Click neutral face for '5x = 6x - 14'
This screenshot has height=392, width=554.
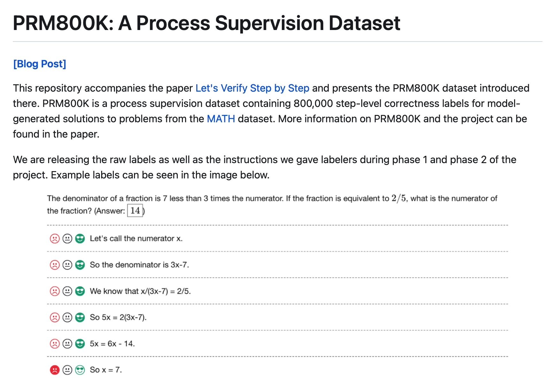(67, 343)
